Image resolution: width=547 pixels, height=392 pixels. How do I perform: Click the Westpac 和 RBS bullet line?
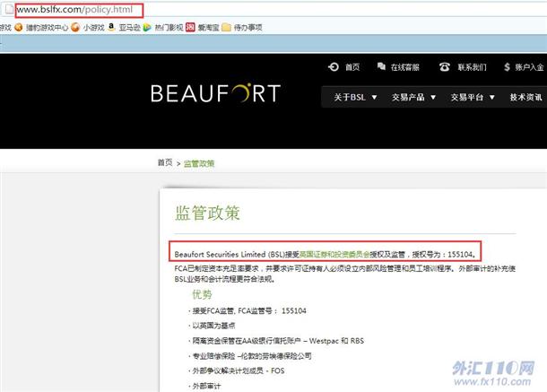tap(278, 341)
